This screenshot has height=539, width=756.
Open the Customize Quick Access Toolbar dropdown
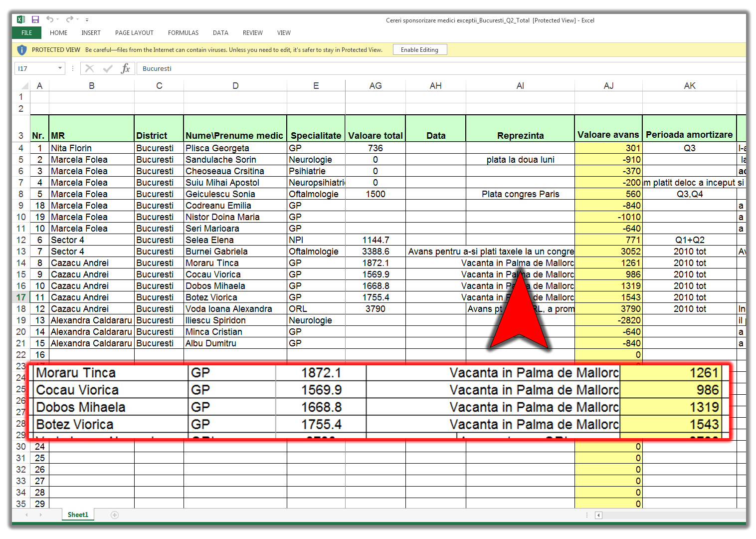coord(87,20)
